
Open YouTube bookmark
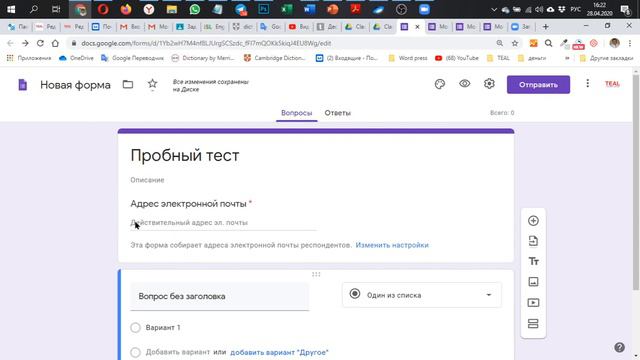457,58
